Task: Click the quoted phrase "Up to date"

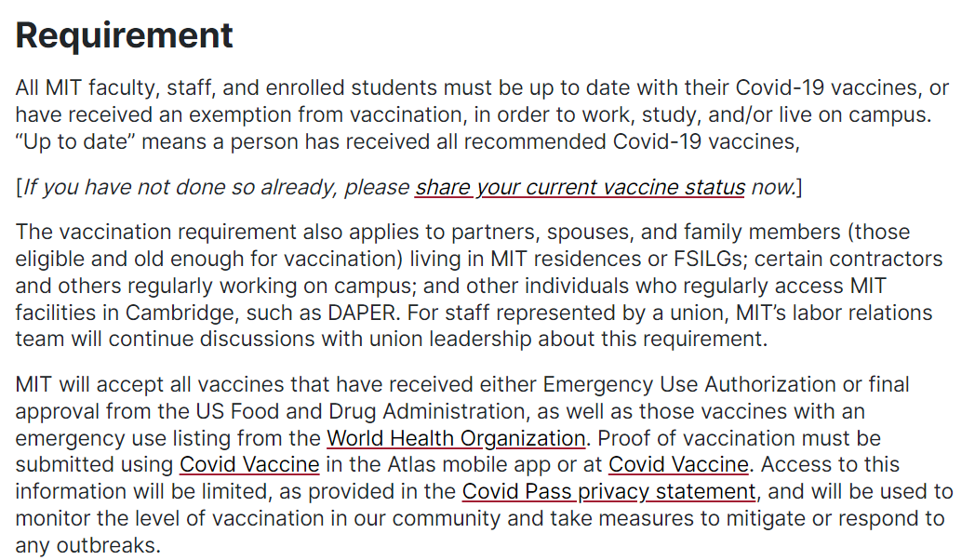Action: tap(75, 141)
